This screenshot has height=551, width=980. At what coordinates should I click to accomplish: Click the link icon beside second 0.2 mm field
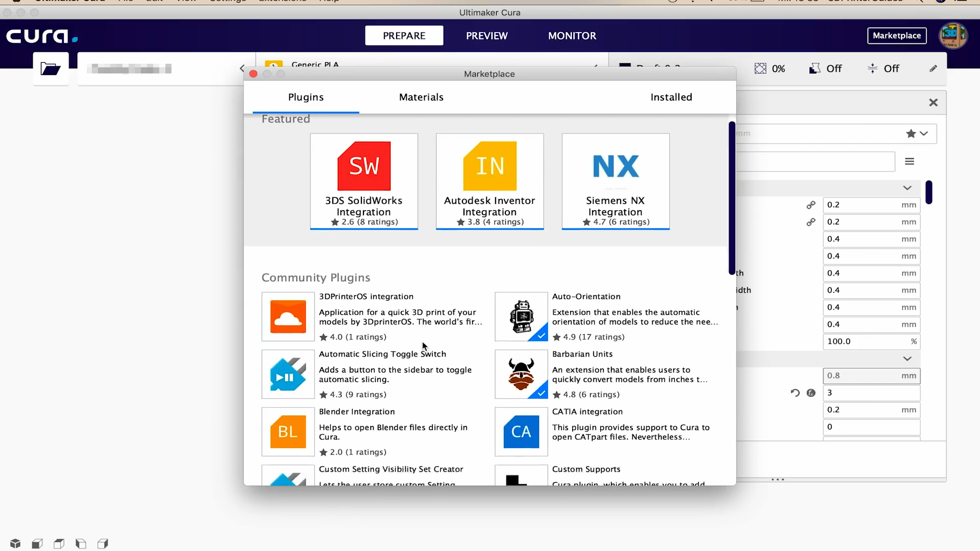pyautogui.click(x=811, y=222)
